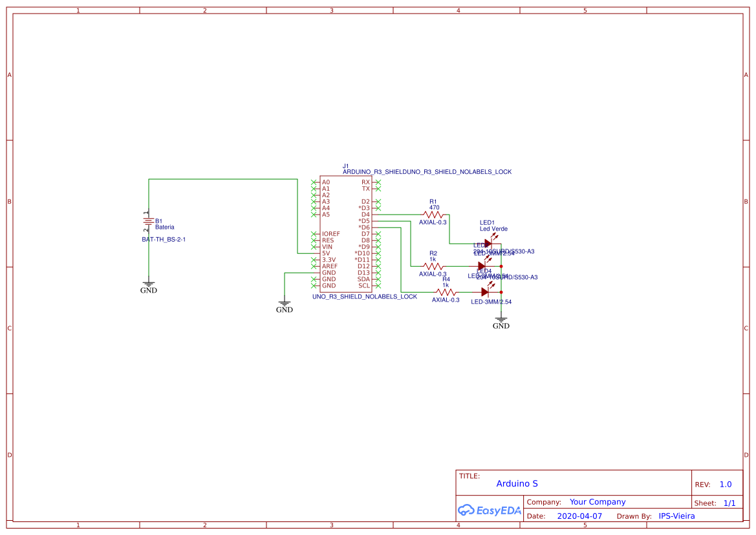Click the no-connect X marker beside SCL

coord(378,286)
